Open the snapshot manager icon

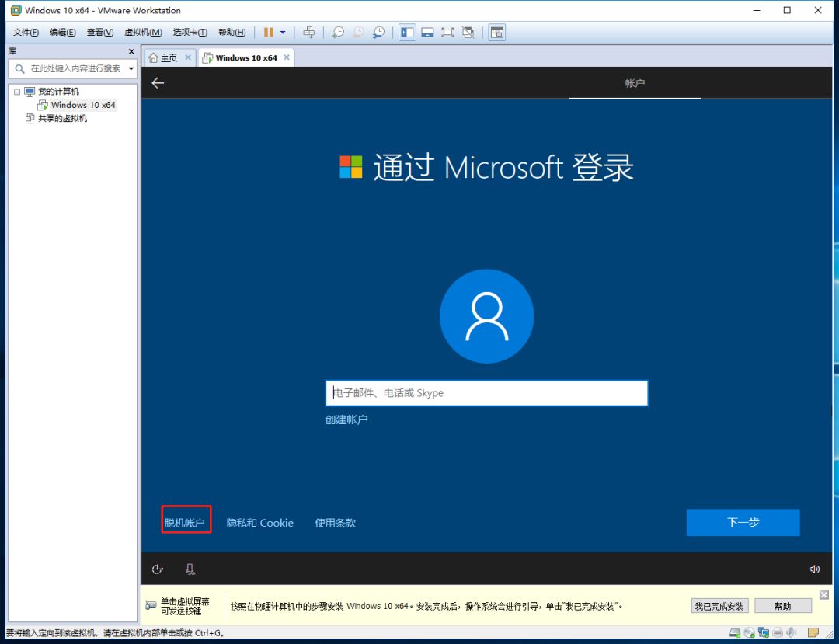point(378,32)
